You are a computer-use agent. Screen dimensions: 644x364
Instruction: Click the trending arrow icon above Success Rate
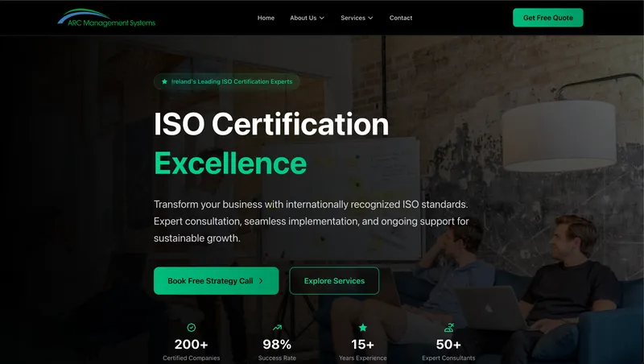[277, 328]
